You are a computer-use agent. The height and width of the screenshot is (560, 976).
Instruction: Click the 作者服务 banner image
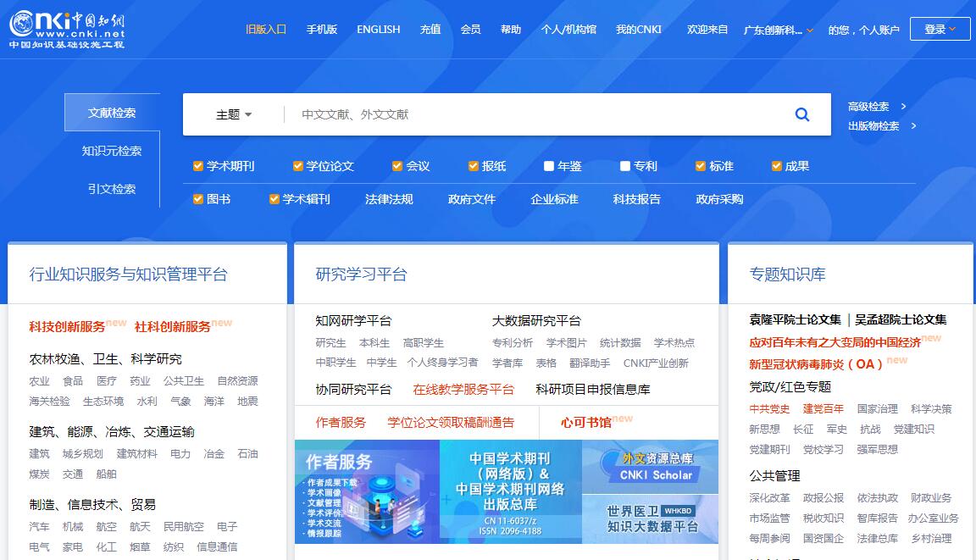coord(367,491)
